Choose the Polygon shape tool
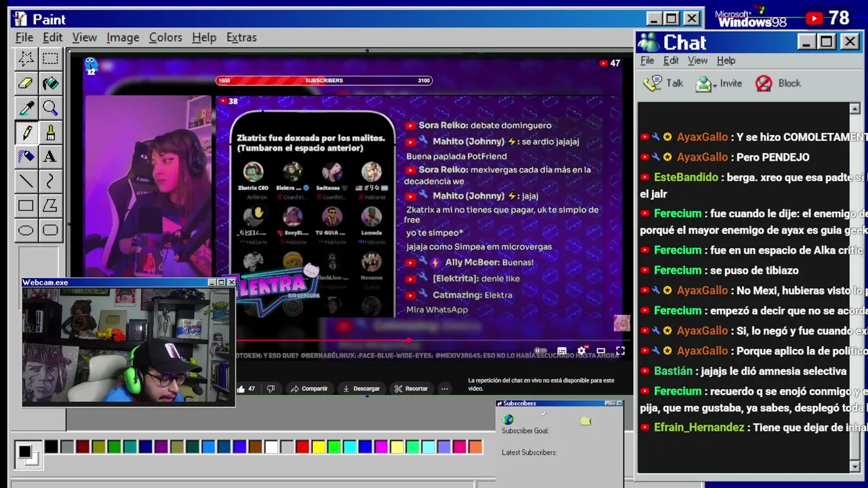The width and height of the screenshot is (868, 488). (x=50, y=205)
